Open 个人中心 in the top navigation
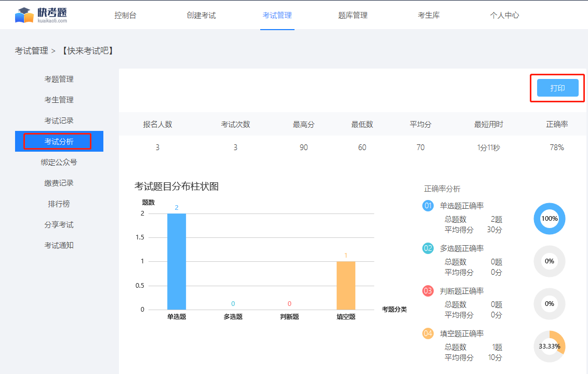588x374 pixels. 504,16
